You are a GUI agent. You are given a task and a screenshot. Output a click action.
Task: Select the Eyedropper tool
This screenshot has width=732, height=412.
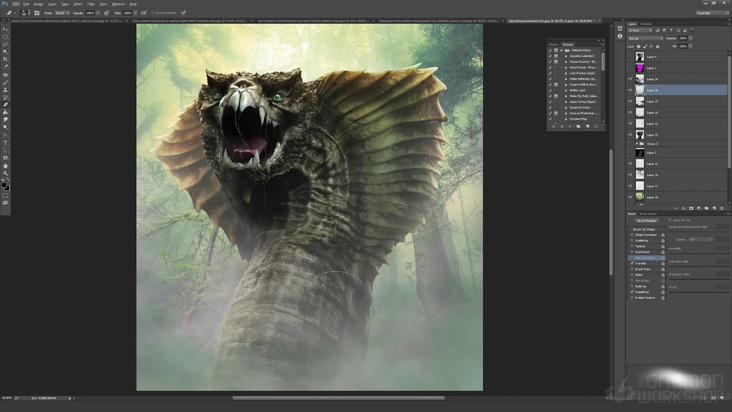(x=6, y=67)
